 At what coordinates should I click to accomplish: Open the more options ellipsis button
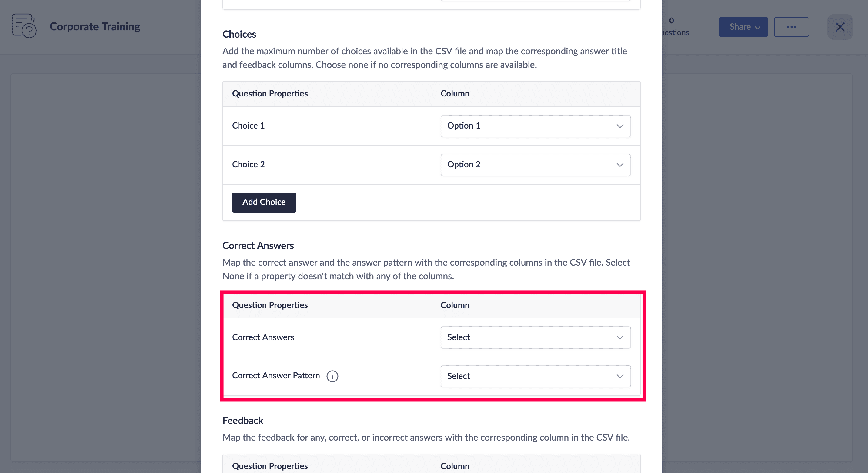791,27
